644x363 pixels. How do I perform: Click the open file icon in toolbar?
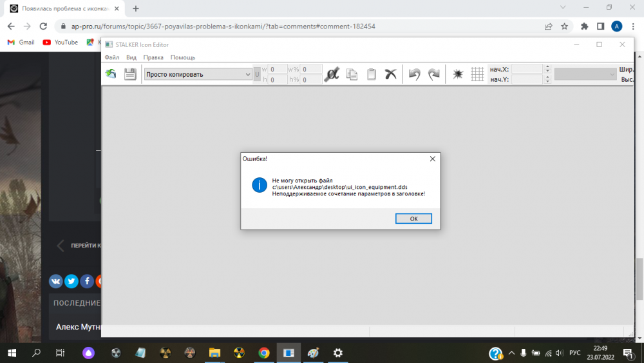(x=111, y=74)
